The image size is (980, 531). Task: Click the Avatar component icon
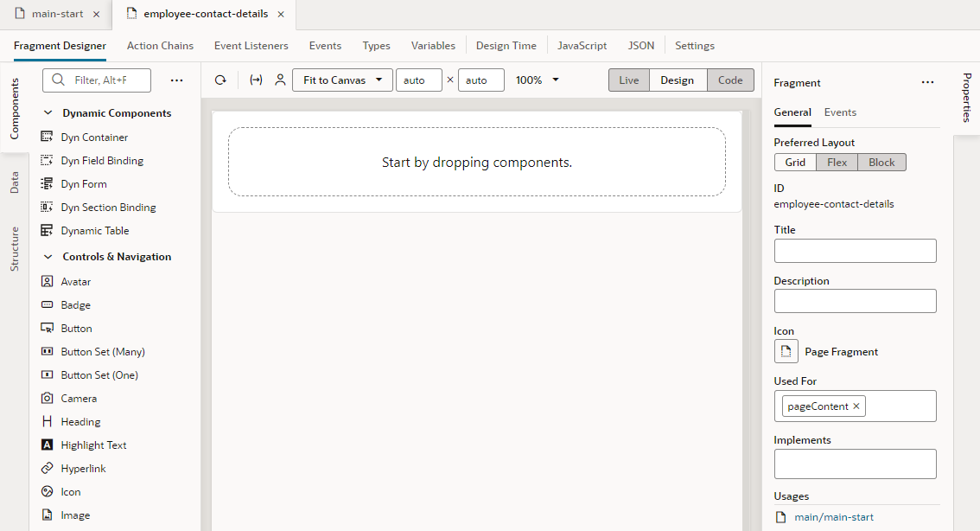pos(47,281)
